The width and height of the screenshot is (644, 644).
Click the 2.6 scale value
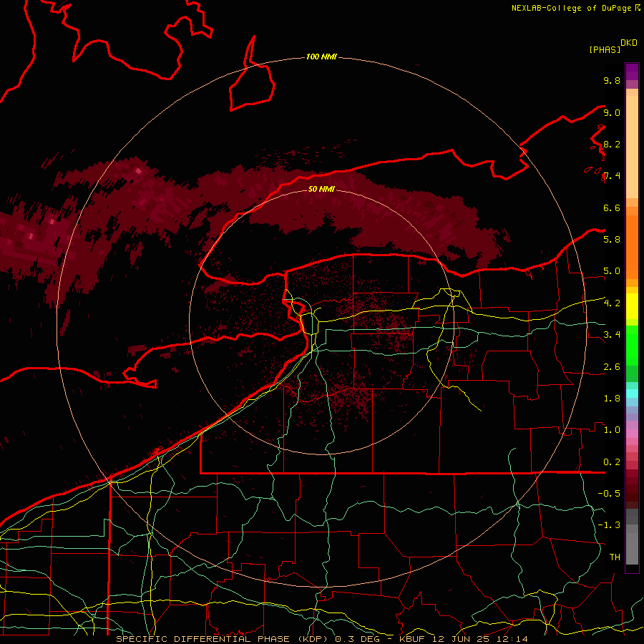coord(612,367)
